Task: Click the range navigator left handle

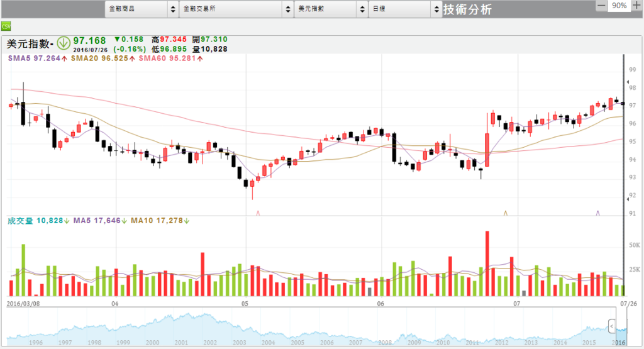Action: click(x=611, y=327)
